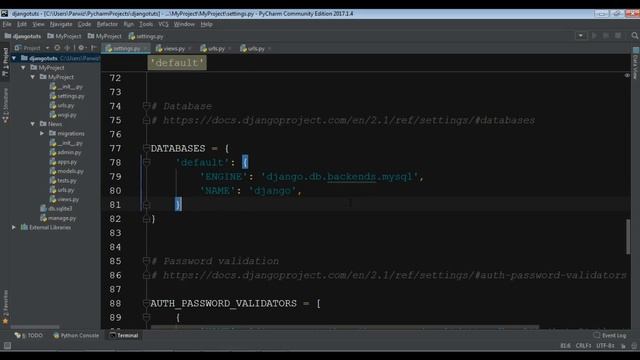Select admin.py in project tree

tap(65, 152)
